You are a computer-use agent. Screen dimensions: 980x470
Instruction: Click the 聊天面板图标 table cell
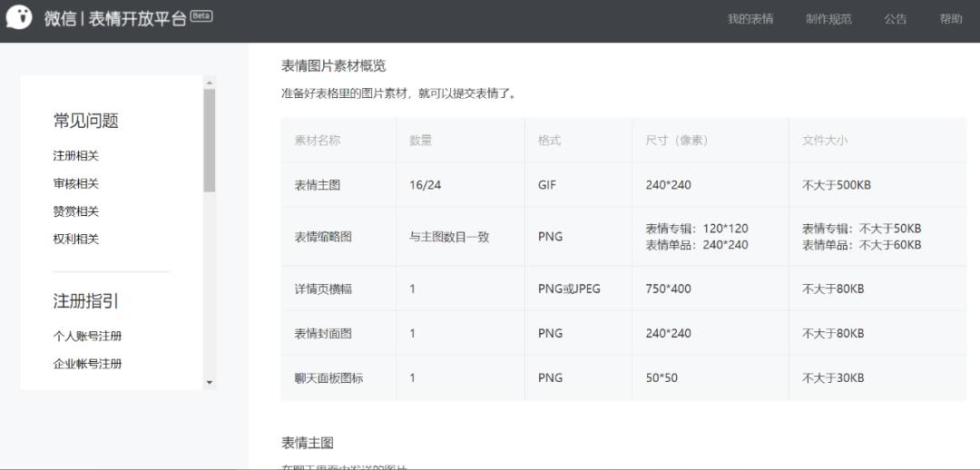(x=328, y=378)
